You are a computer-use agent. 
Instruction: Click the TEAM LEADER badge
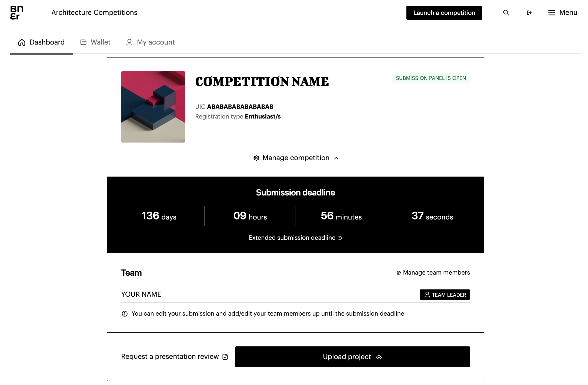click(445, 295)
